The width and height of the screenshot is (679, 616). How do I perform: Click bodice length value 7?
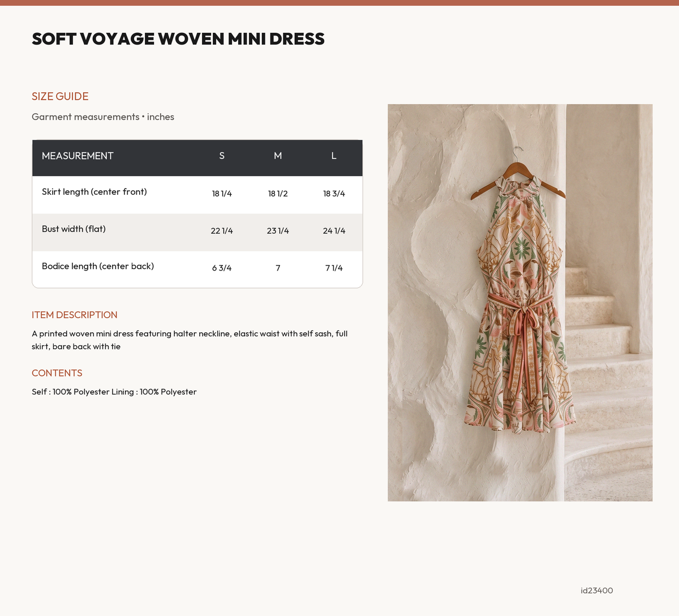(278, 268)
